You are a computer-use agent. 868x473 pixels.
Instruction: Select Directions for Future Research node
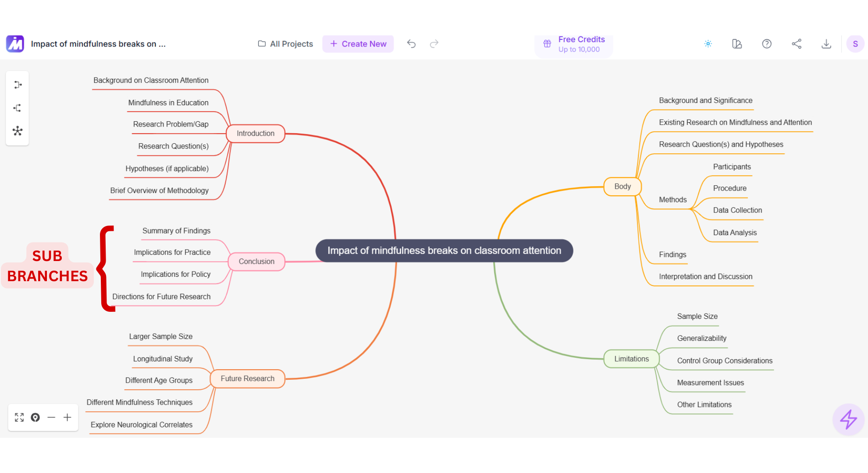161,297
